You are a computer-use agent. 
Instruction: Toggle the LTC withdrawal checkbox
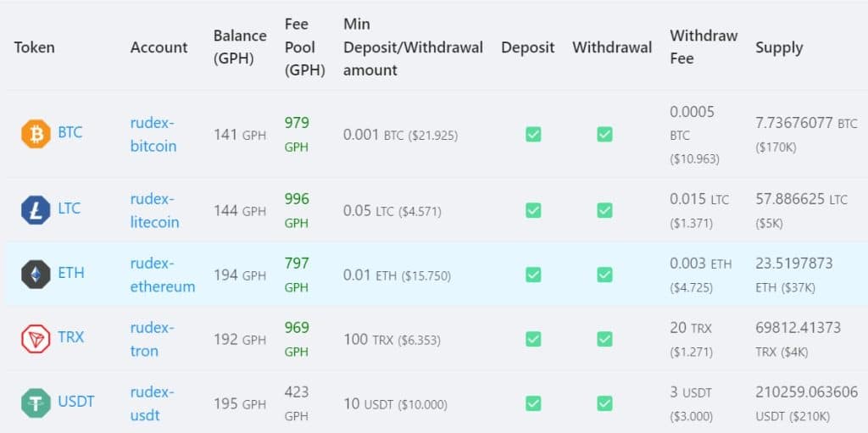[604, 210]
